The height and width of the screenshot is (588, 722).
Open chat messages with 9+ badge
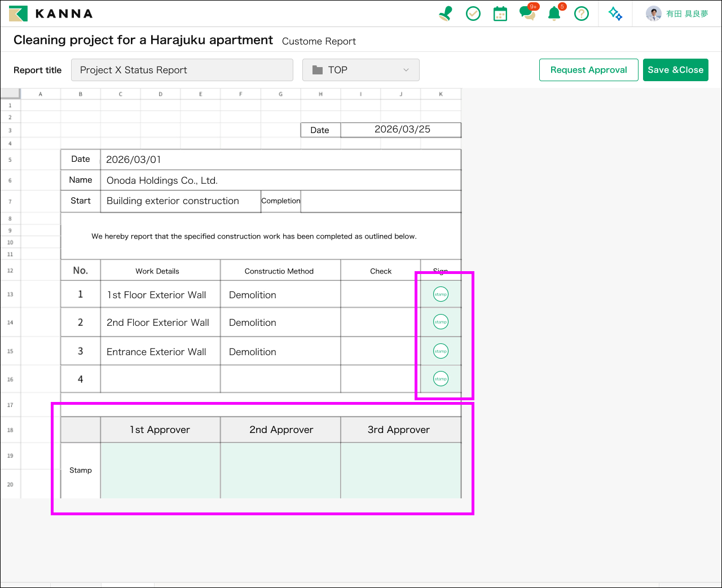tap(528, 14)
